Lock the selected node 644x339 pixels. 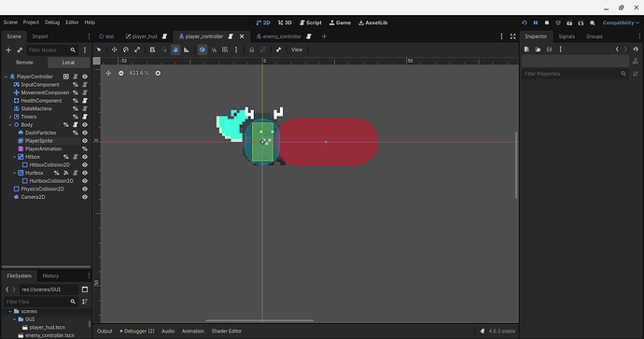click(x=251, y=49)
